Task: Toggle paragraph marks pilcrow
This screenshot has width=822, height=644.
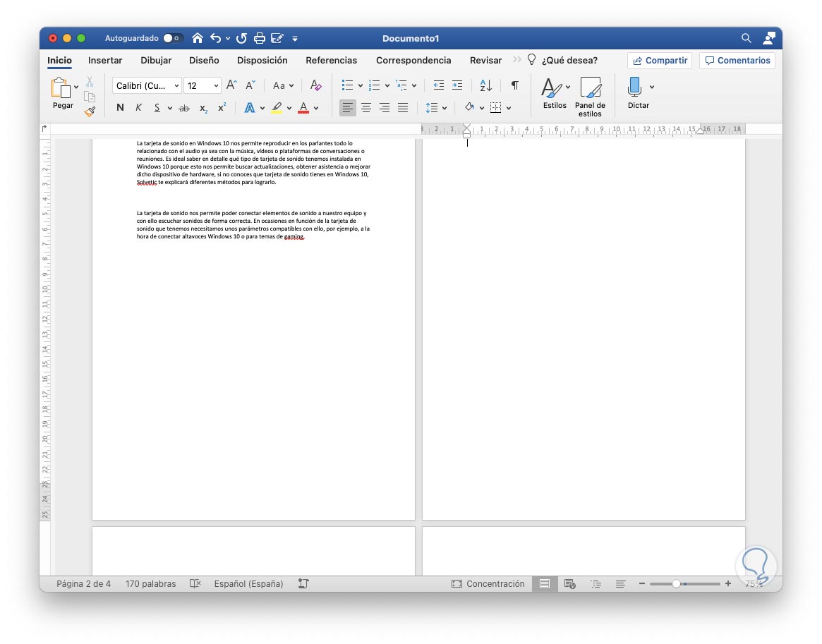Action: point(515,85)
